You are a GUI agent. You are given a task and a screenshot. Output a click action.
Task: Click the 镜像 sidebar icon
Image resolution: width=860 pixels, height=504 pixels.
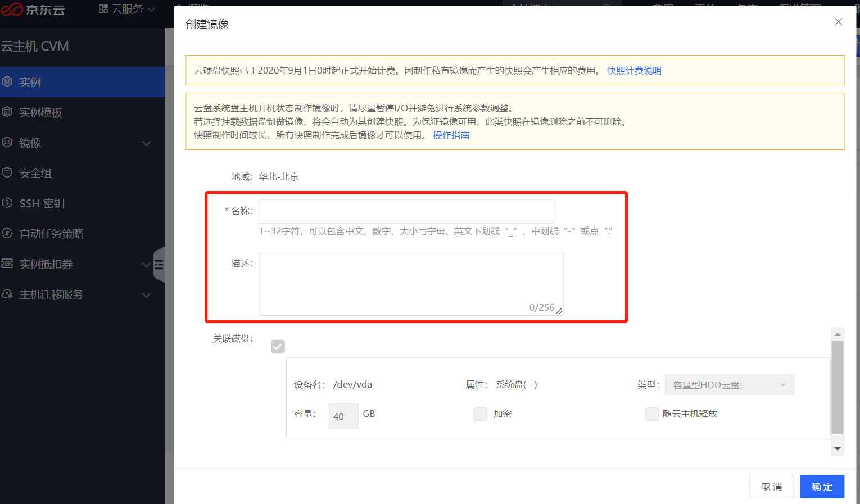pyautogui.click(x=7, y=142)
